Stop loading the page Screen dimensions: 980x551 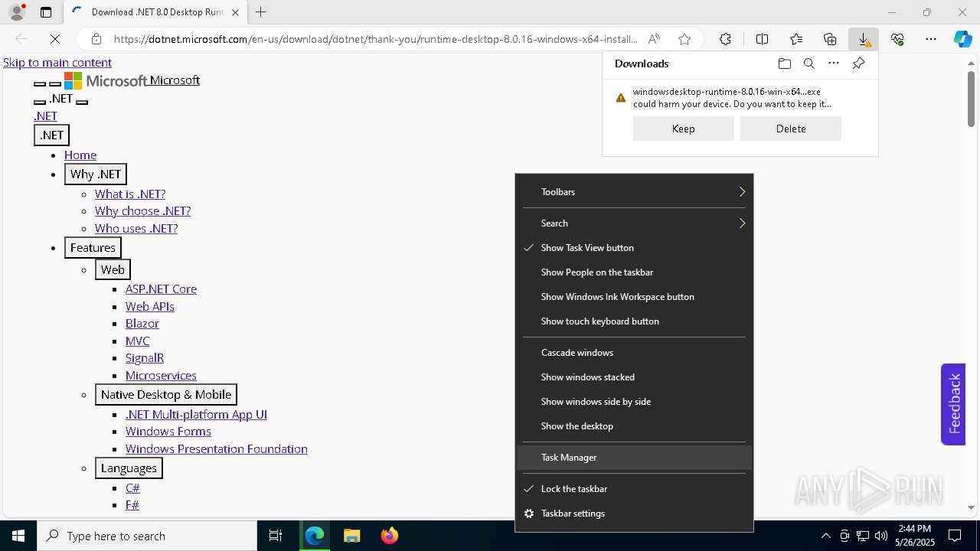pos(55,39)
